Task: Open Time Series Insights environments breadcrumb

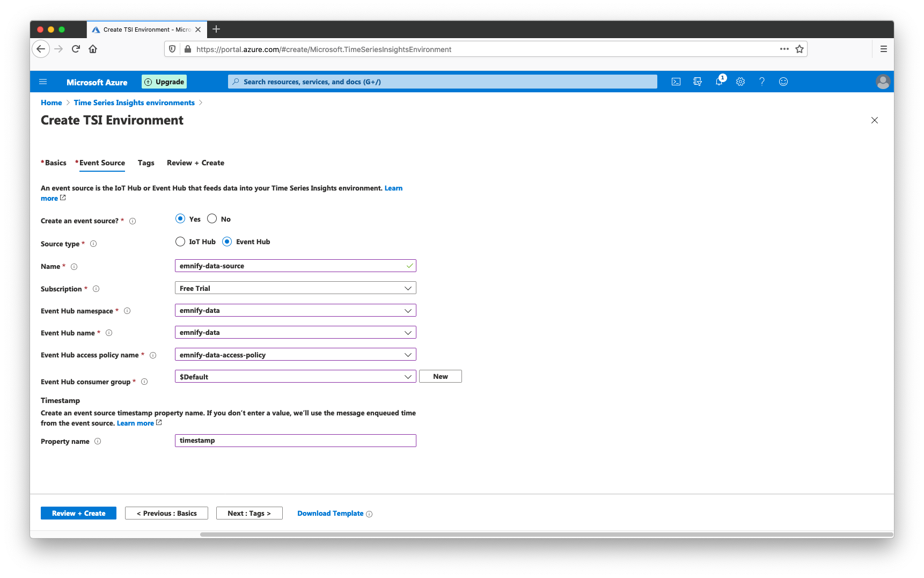Action: tap(134, 103)
